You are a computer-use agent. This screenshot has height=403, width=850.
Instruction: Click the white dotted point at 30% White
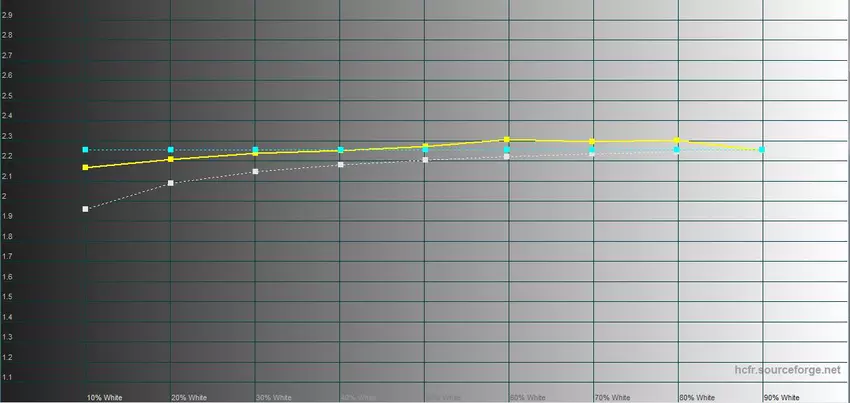point(256,172)
